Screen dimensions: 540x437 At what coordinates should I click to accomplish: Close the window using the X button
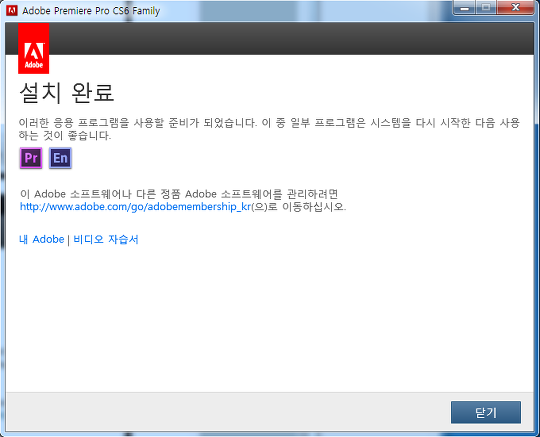516,8
